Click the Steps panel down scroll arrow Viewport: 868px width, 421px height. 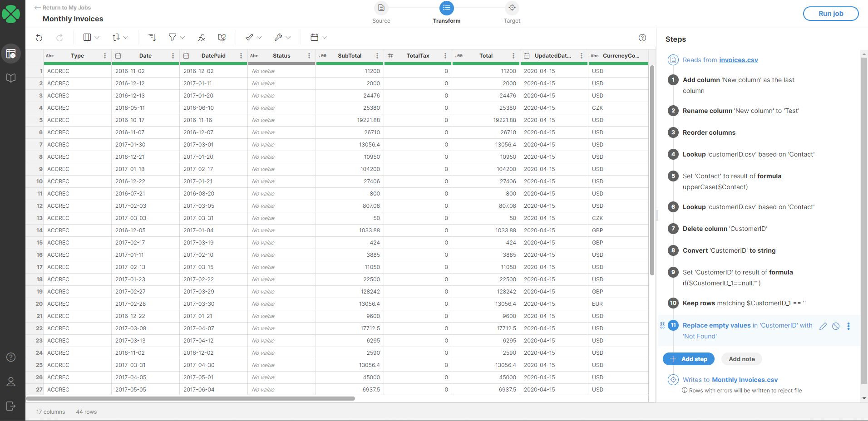pos(864,398)
